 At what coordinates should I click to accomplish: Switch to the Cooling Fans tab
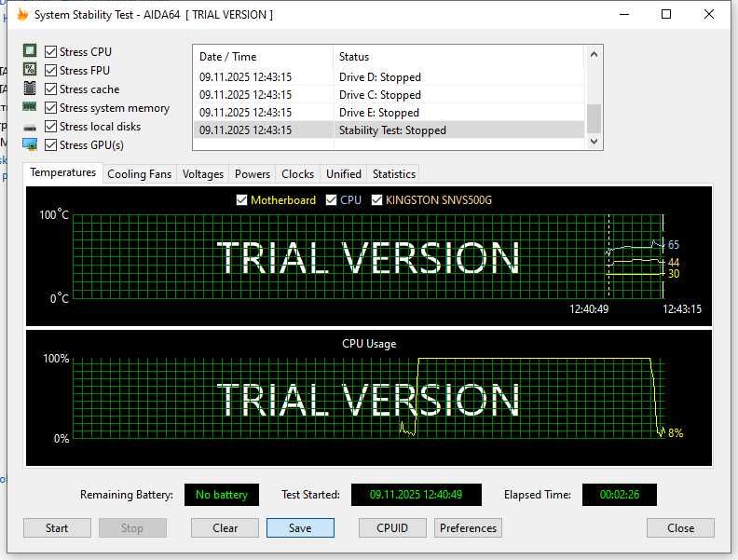(x=140, y=174)
